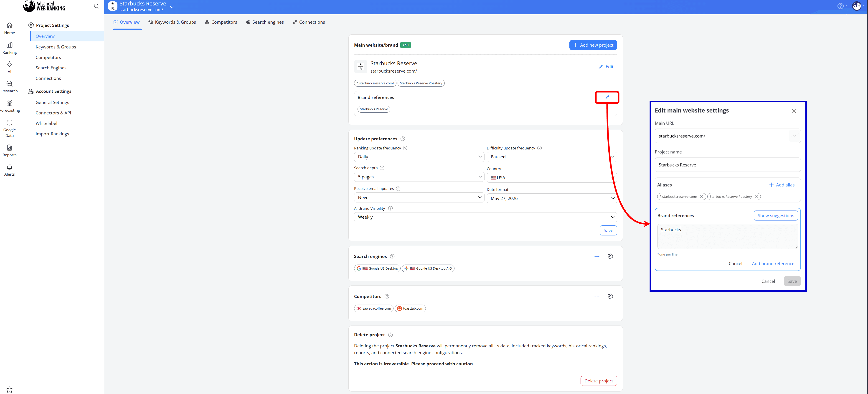Click the favorites star icon in sidebar
Image resolution: width=868 pixels, height=394 pixels.
click(x=9, y=389)
